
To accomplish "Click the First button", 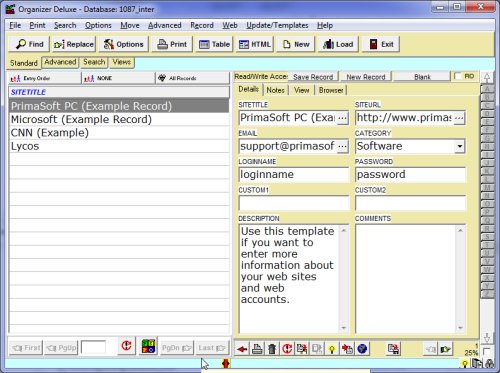I will 26,348.
